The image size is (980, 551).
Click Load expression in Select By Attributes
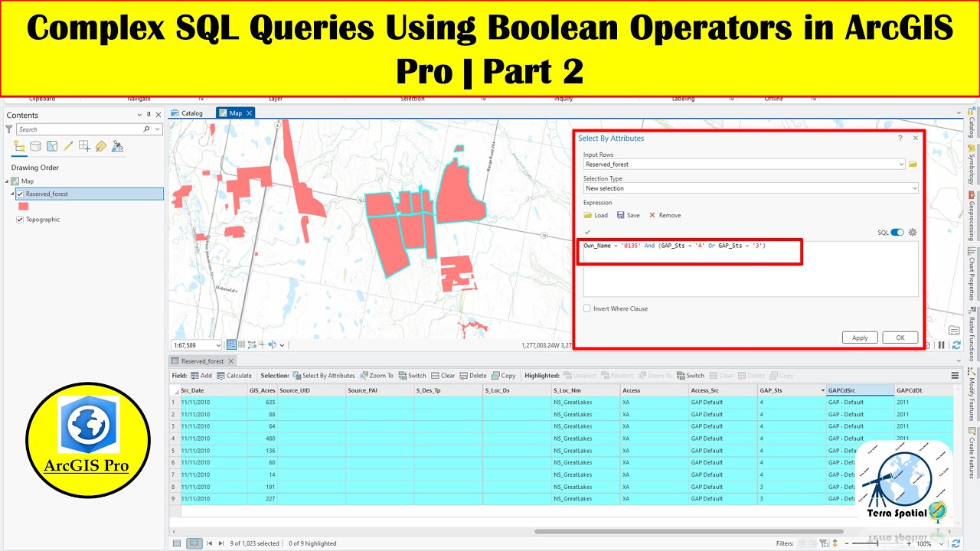click(x=596, y=215)
